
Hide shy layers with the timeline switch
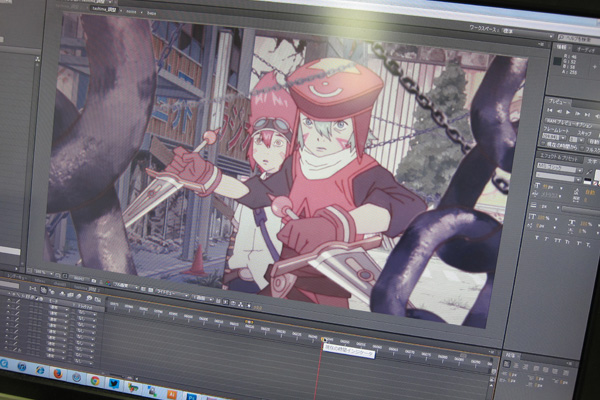tap(62, 294)
